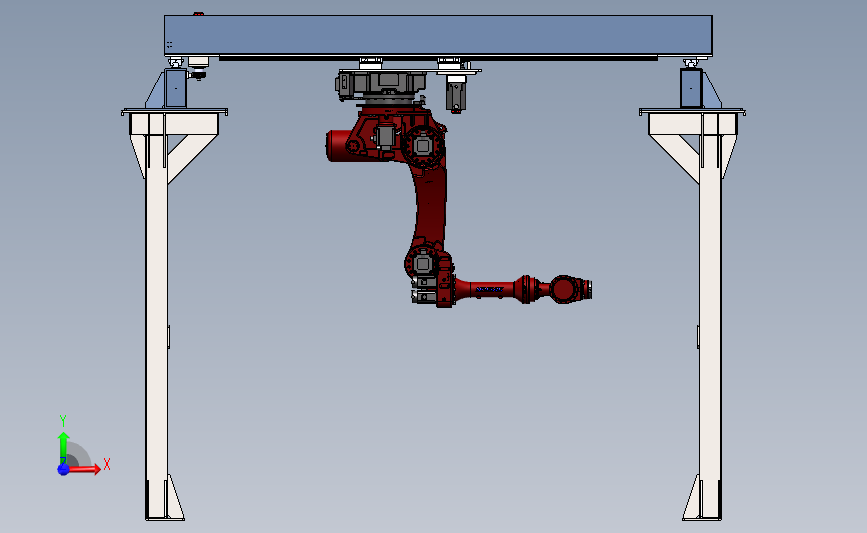Click the green Y axis arrow of the triad

click(x=64, y=446)
